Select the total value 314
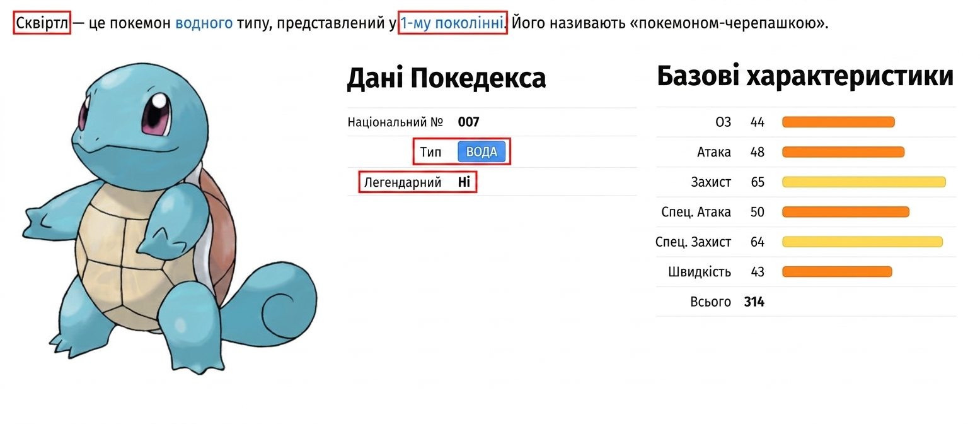 754,302
